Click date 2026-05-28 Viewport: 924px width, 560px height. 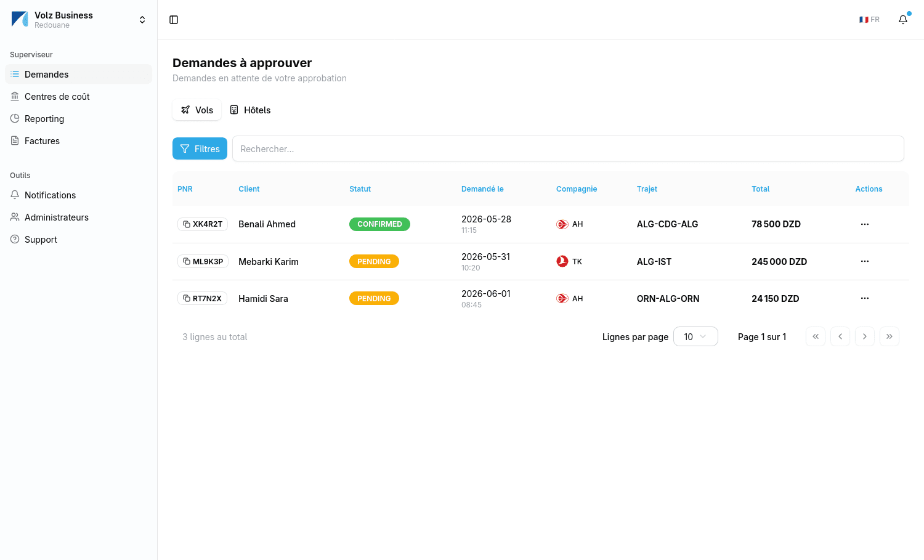(486, 219)
